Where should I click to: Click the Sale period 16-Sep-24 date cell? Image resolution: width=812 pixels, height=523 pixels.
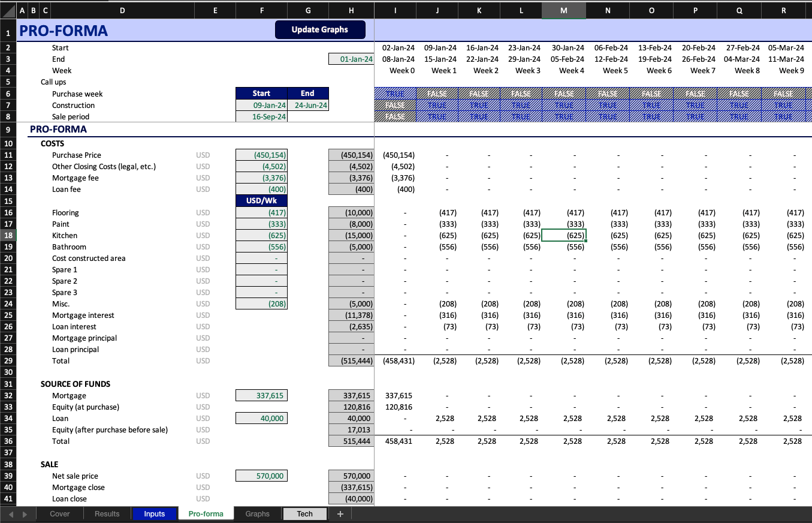point(261,116)
